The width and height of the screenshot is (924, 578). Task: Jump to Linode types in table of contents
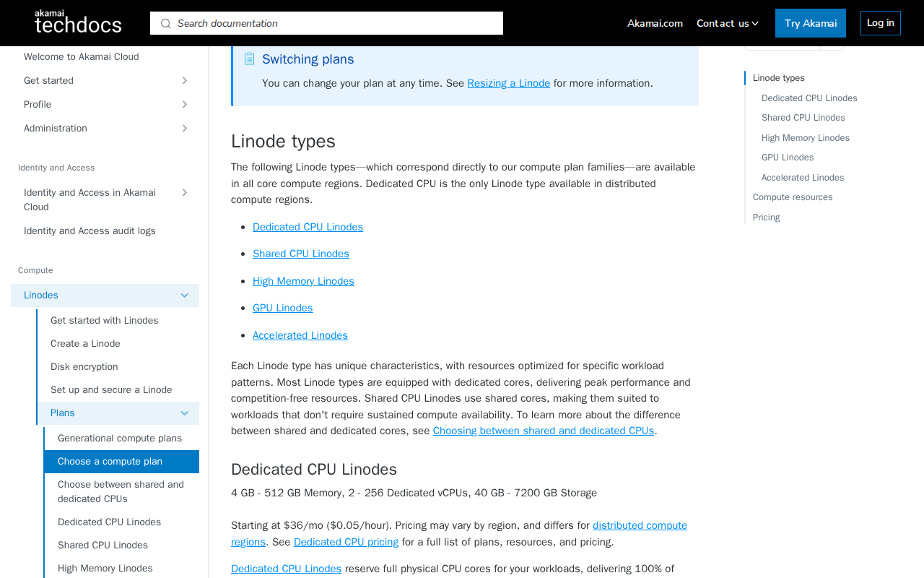pyautogui.click(x=779, y=78)
